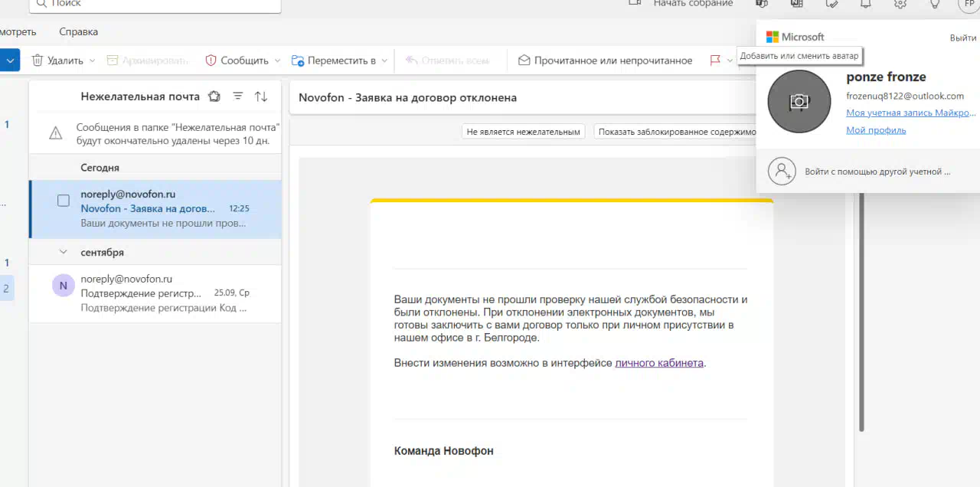This screenshot has height=487, width=980.
Task: Click the sort arrows icon in message list
Action: point(261,96)
